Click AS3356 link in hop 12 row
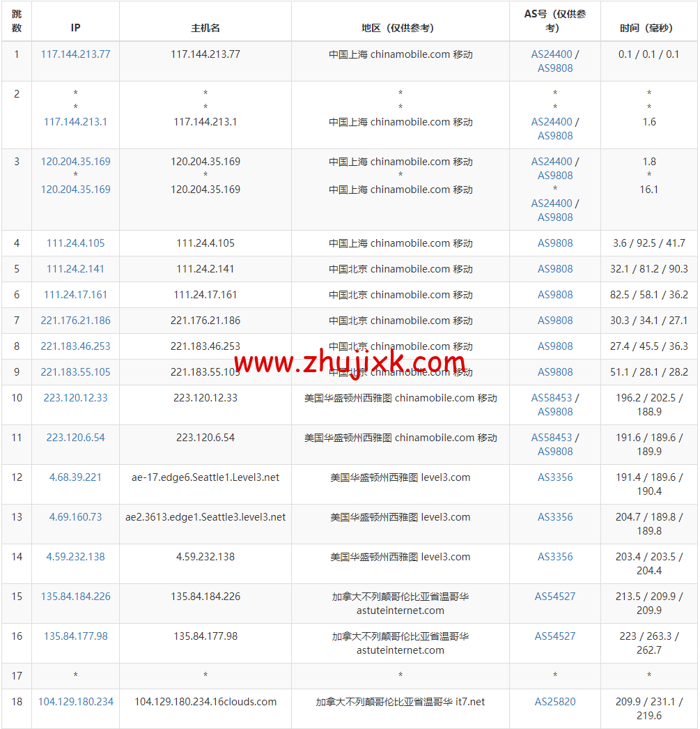The width and height of the screenshot is (700, 729). point(555,477)
